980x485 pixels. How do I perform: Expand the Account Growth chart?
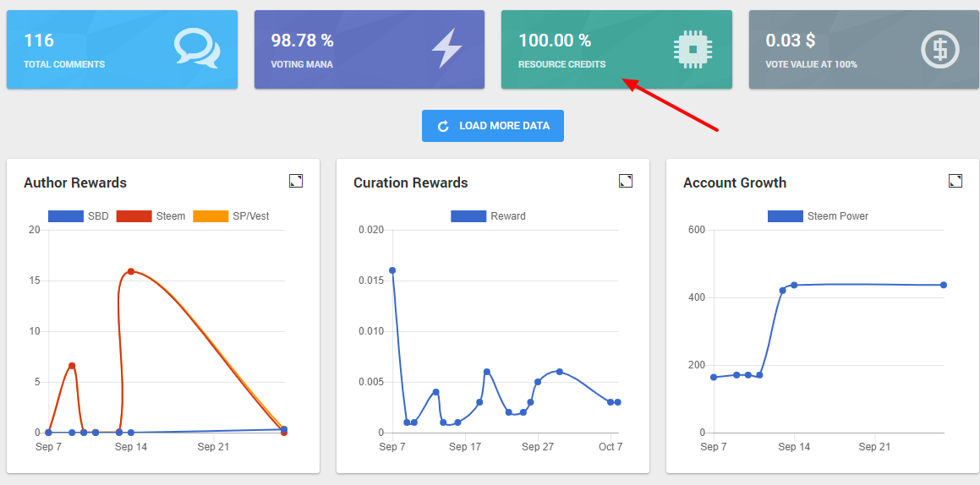(x=955, y=181)
